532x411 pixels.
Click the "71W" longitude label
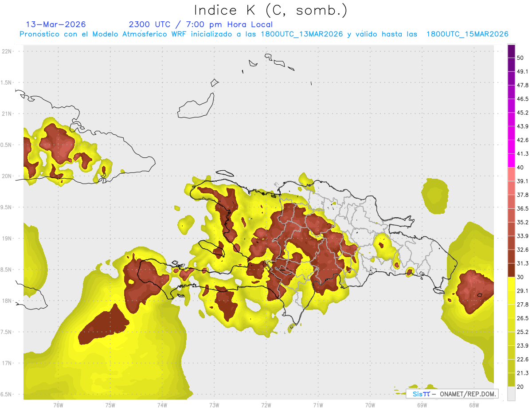(318, 405)
